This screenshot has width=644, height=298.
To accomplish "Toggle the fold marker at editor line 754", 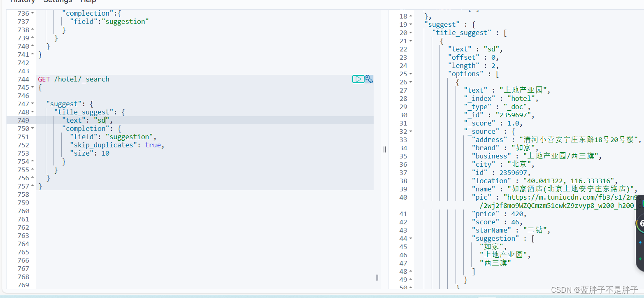I will [33, 161].
